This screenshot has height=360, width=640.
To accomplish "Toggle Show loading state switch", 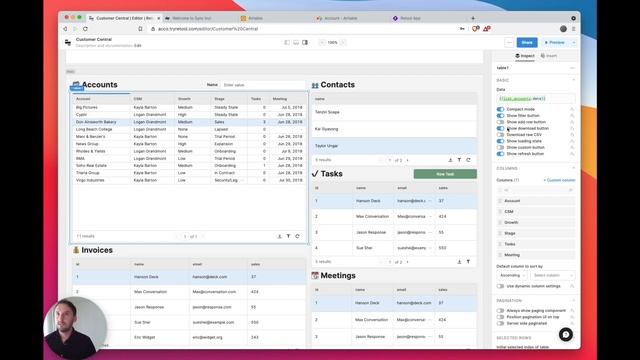I will (x=500, y=141).
